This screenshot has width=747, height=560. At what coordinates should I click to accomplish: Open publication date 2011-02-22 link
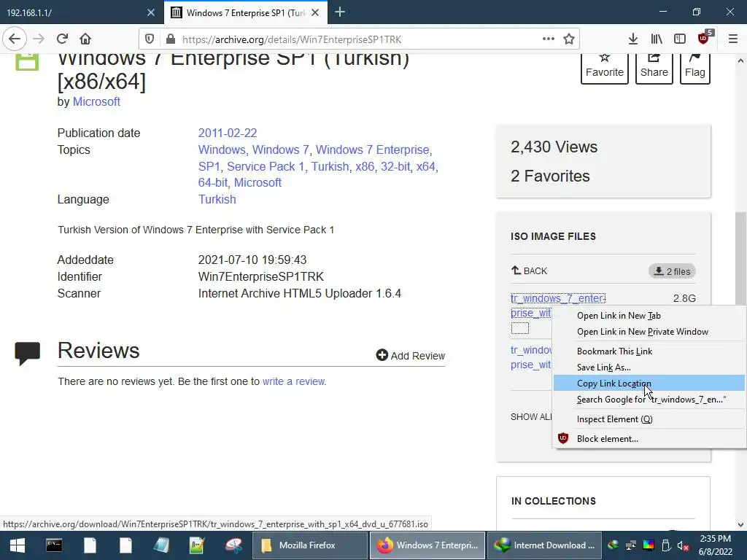[228, 133]
